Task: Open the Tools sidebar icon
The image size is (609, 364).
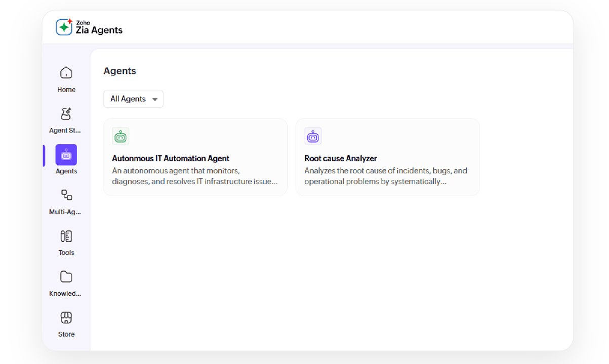Action: click(66, 236)
